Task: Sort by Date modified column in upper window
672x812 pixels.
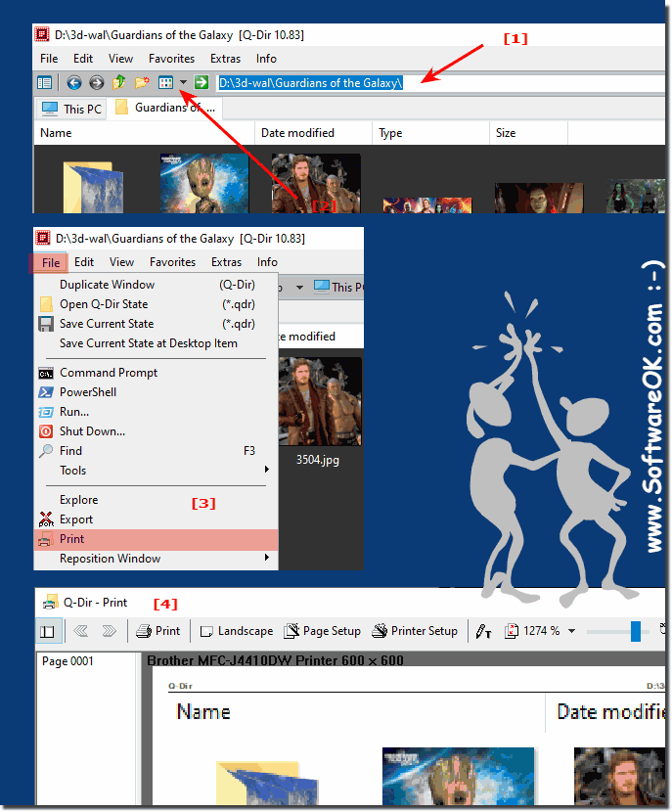Action: pyautogui.click(x=313, y=133)
